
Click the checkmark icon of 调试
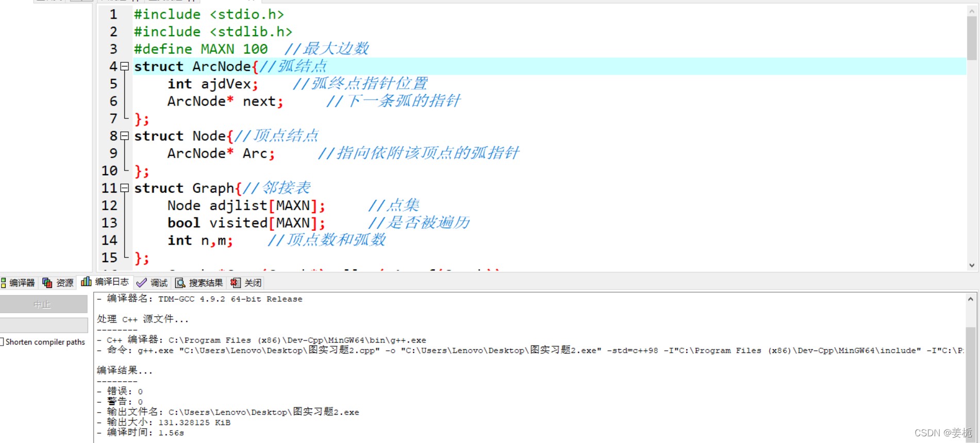(141, 283)
